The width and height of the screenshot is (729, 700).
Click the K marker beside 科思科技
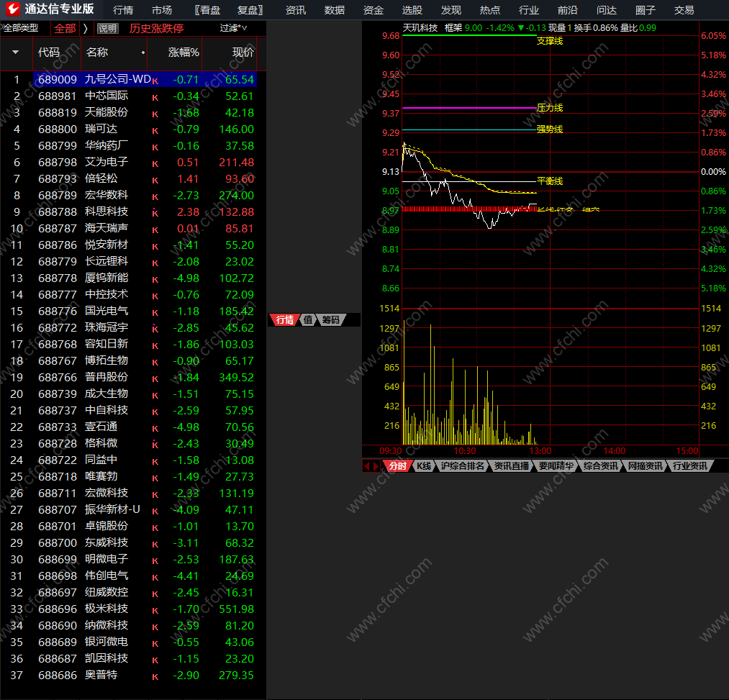[x=155, y=214]
